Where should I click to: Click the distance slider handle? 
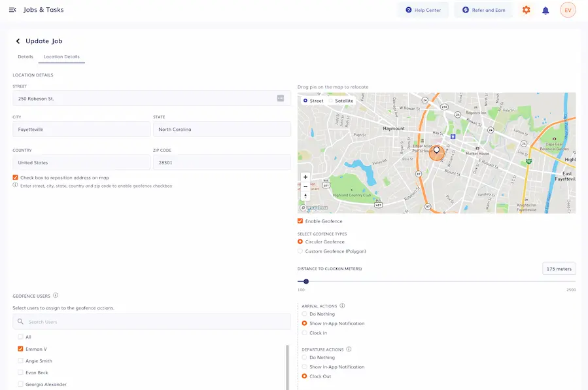coord(306,281)
